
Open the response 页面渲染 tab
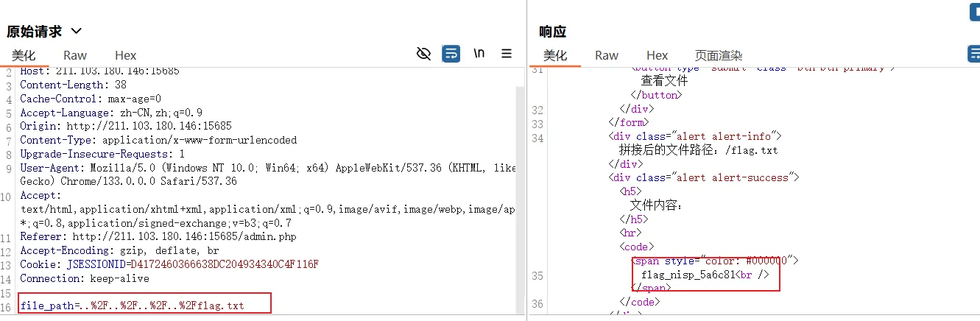tap(718, 55)
